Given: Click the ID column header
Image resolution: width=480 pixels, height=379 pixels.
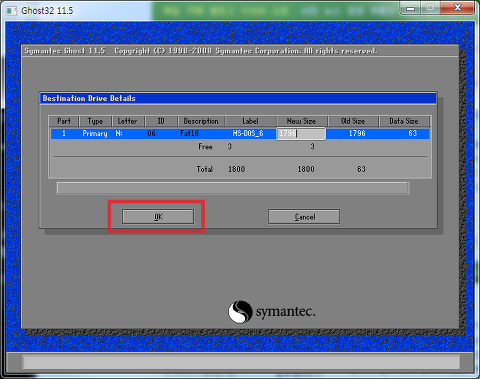Looking at the screenshot, I should [161, 121].
